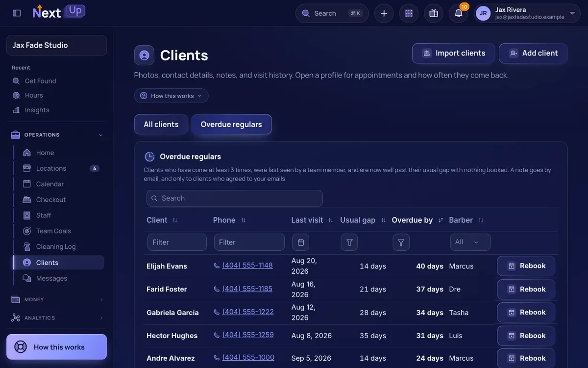Rebook Elijah Evans
This screenshot has width=588, height=368.
pyautogui.click(x=526, y=266)
